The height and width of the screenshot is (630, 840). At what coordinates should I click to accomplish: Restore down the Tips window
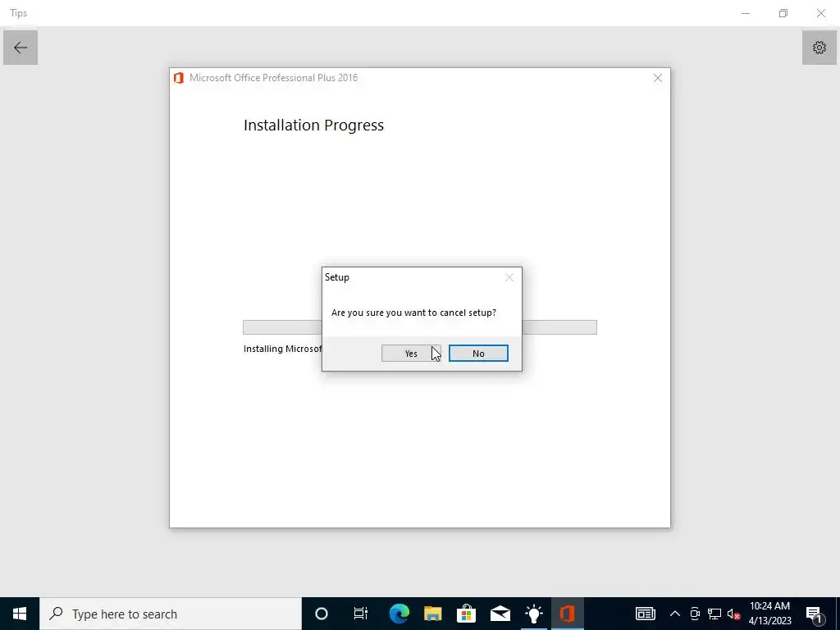coord(783,13)
